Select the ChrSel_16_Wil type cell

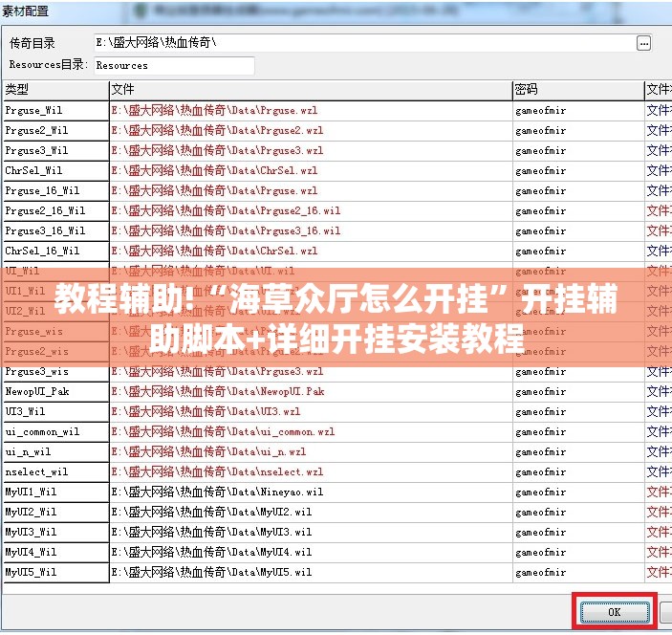[55, 252]
